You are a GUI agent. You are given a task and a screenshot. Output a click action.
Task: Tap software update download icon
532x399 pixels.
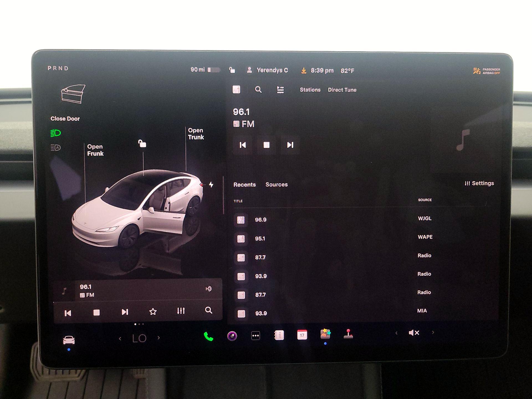click(304, 71)
